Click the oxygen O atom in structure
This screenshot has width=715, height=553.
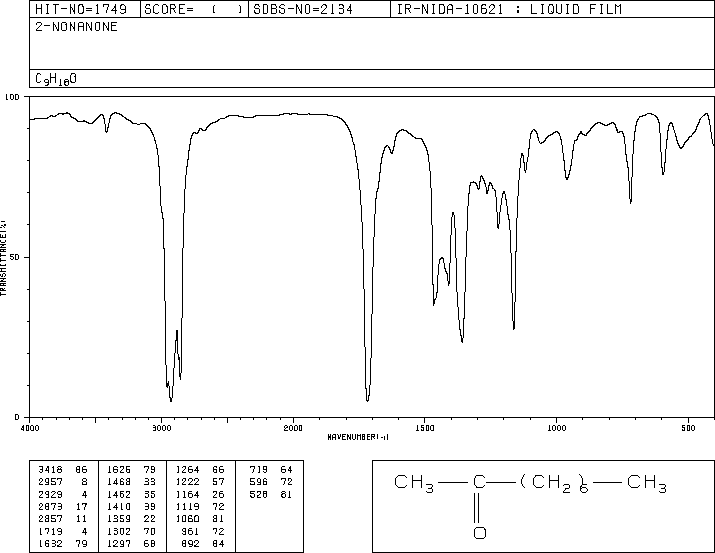(x=480, y=532)
